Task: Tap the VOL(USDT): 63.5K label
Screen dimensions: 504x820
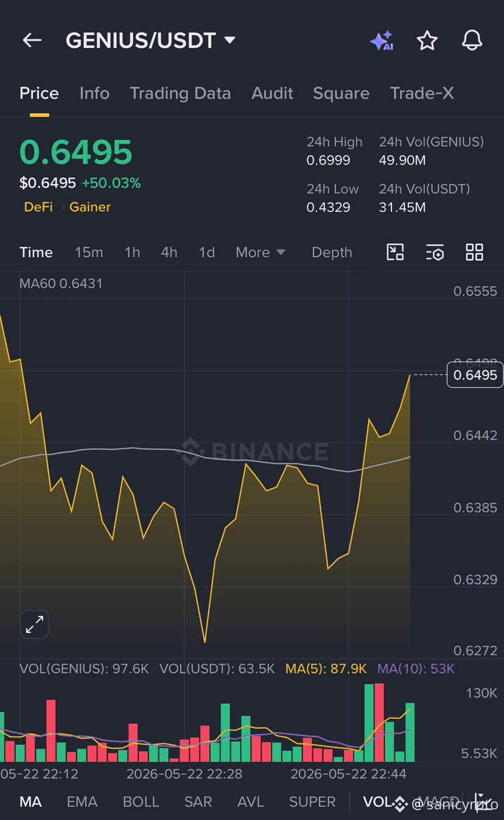Action: (217, 669)
